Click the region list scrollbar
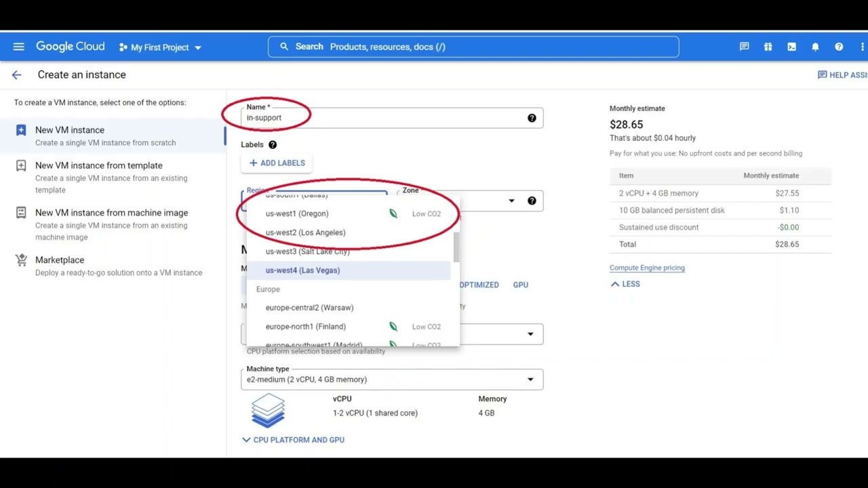This screenshot has width=868, height=488. tap(456, 247)
